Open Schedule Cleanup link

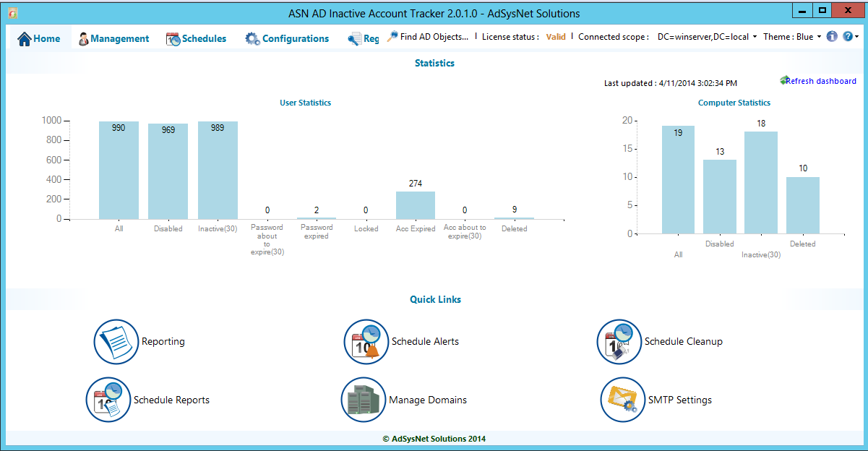(x=684, y=341)
